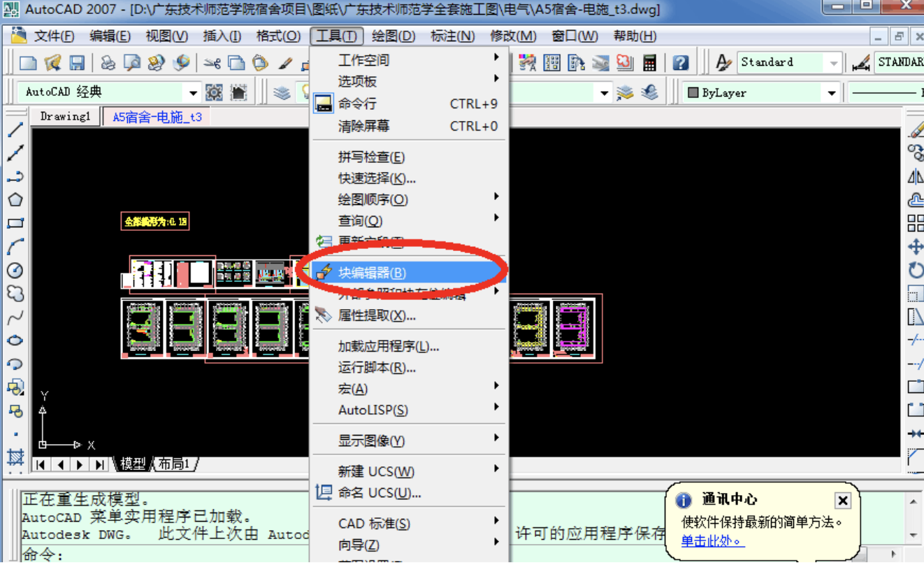Switch to the Drawing1 tab
Viewport: 924px width, 565px height.
pos(66,117)
